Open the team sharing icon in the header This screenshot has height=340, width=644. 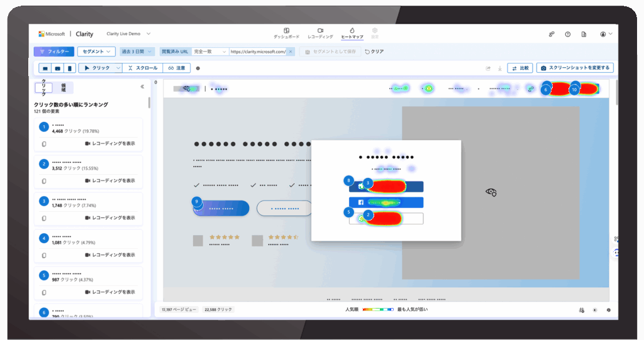[x=552, y=34]
